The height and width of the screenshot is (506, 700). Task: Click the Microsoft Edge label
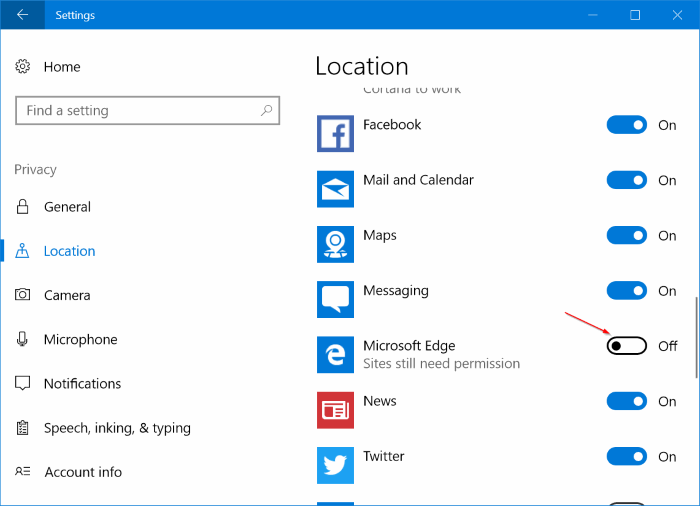(x=409, y=346)
